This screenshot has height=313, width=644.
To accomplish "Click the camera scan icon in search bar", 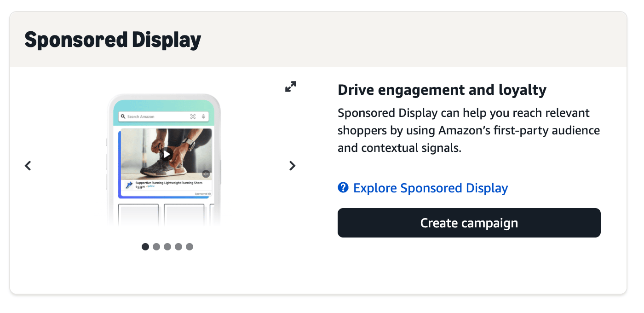I will click(193, 117).
